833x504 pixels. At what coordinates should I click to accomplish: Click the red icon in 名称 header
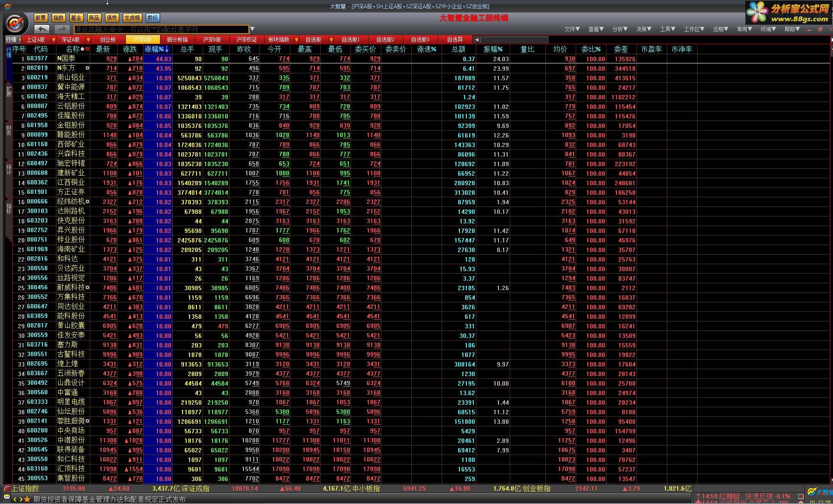point(87,49)
